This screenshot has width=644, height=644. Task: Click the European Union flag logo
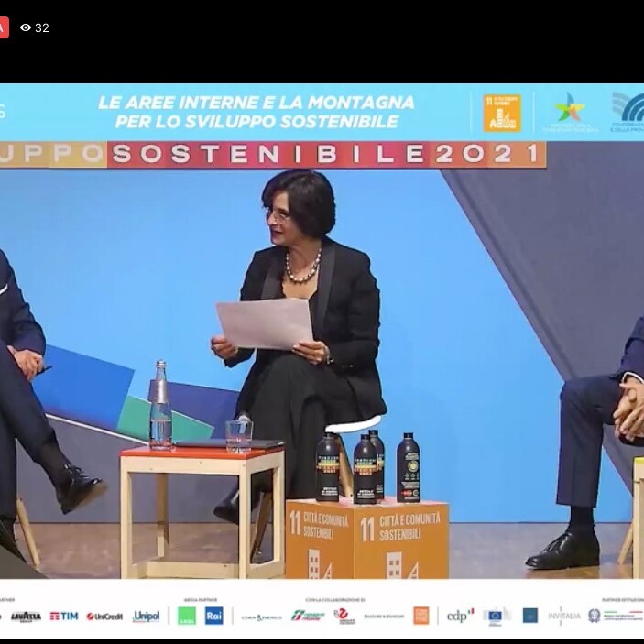point(496,616)
